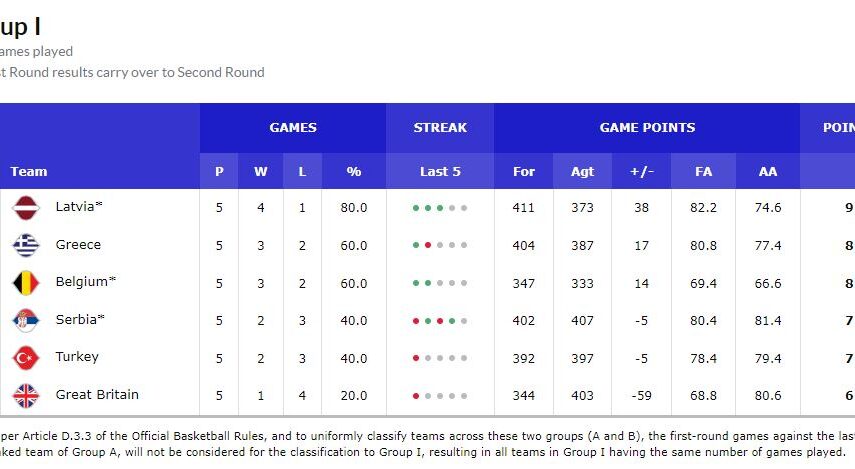Sort by the Agt points column
The image size is (855, 469).
click(582, 171)
